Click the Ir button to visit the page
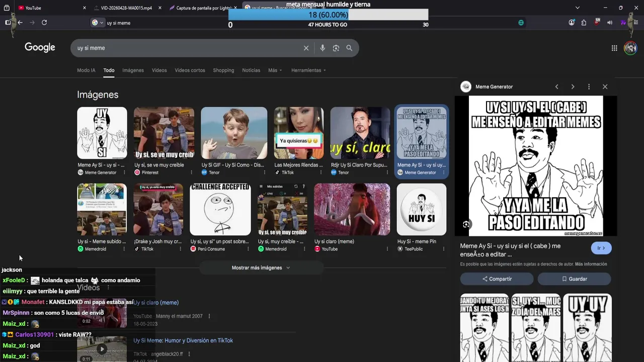Screen dimensions: 644x362 click(601, 248)
